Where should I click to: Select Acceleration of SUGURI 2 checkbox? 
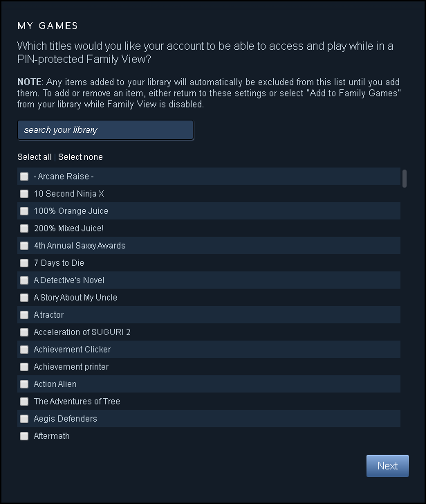(24, 332)
